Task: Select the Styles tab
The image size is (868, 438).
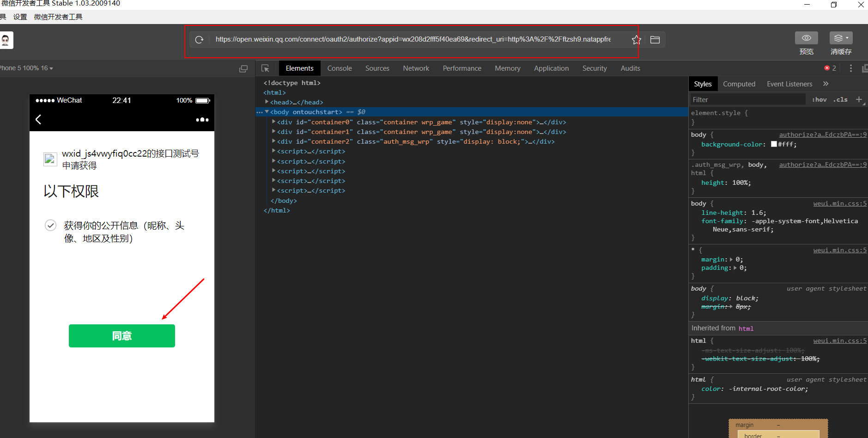Action: coord(703,84)
